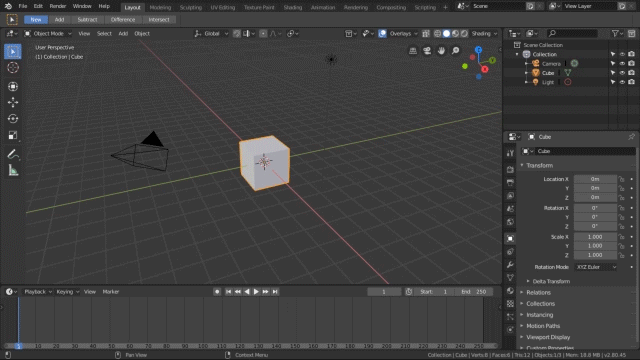Click the magnifier zoom view icon
The width and height of the screenshot is (640, 360).
456,51
